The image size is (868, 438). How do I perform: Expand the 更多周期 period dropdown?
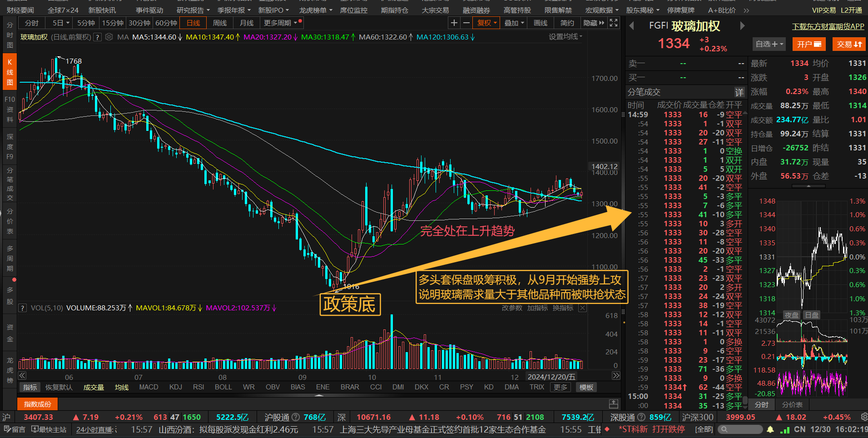[x=280, y=23]
